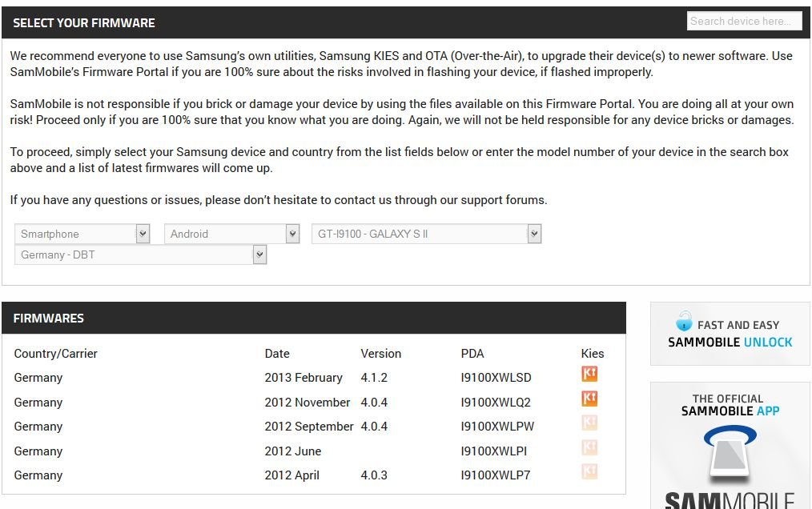Open the I9100XWLP7 firmware link
The image size is (812, 509).
(496, 475)
